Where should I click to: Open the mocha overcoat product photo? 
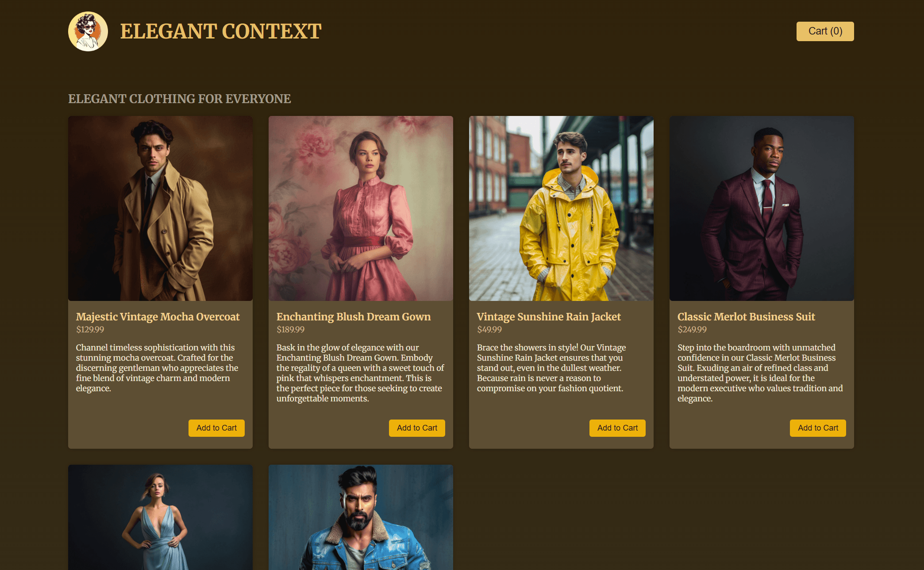click(x=160, y=208)
